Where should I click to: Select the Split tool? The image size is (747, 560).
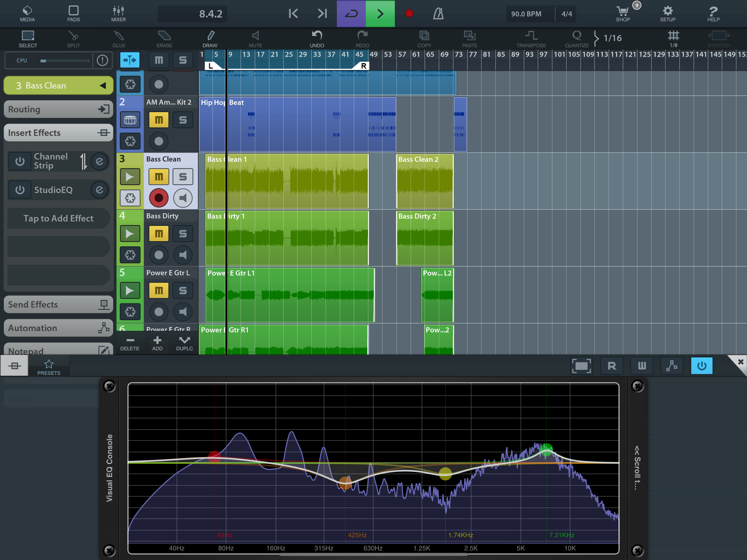pos(73,39)
